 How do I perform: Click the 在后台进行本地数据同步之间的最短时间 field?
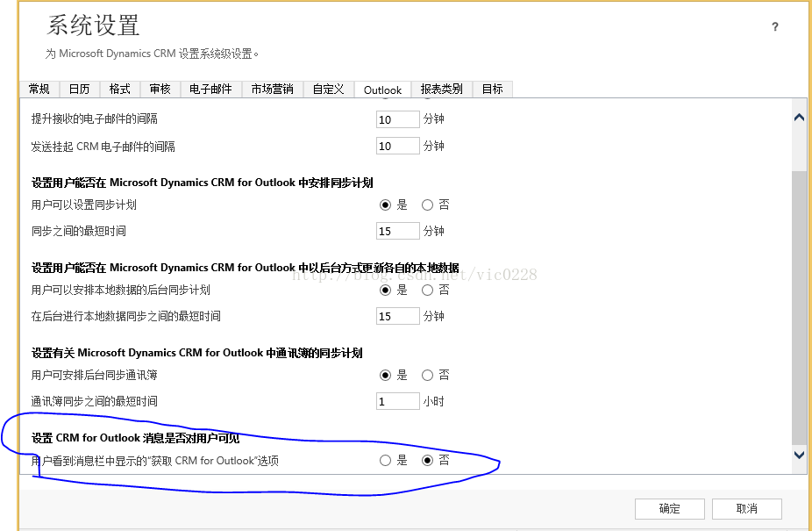398,316
